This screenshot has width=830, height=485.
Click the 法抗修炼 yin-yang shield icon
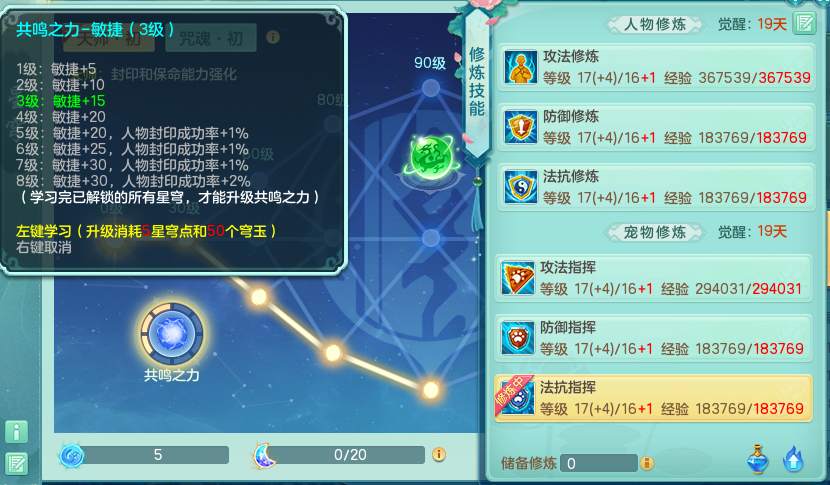tap(520, 187)
